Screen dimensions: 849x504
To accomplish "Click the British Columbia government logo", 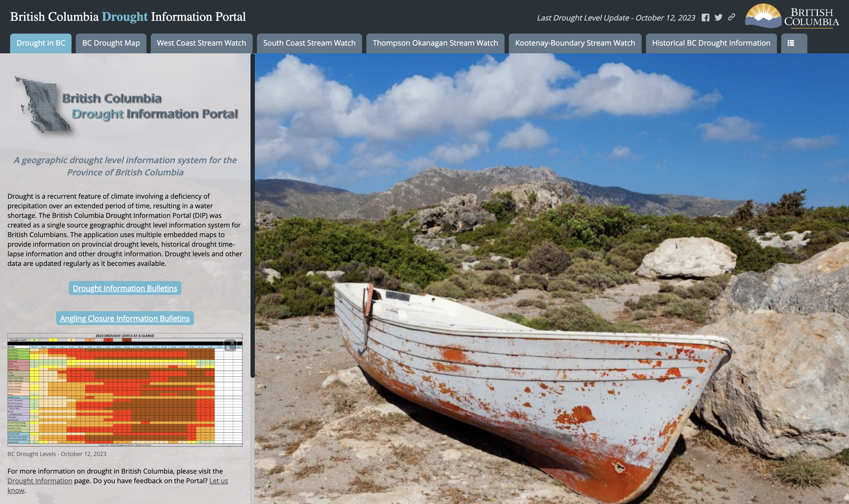I will 792,16.
